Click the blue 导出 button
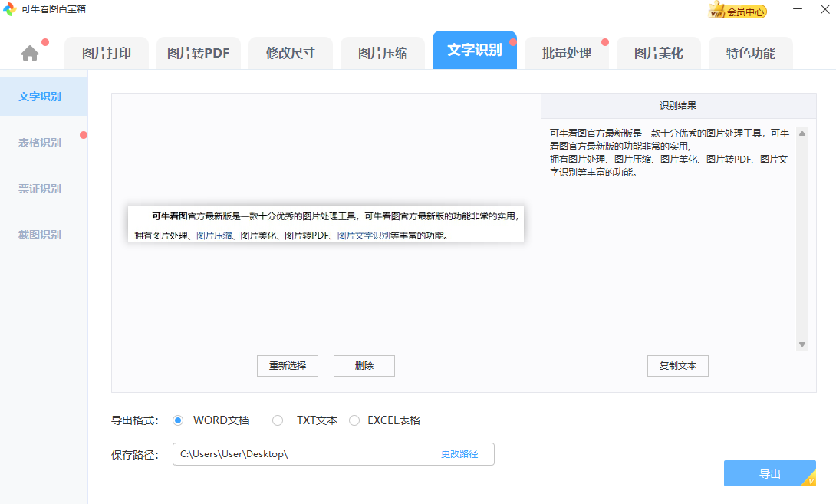This screenshot has height=504, width=836. pyautogui.click(x=770, y=473)
